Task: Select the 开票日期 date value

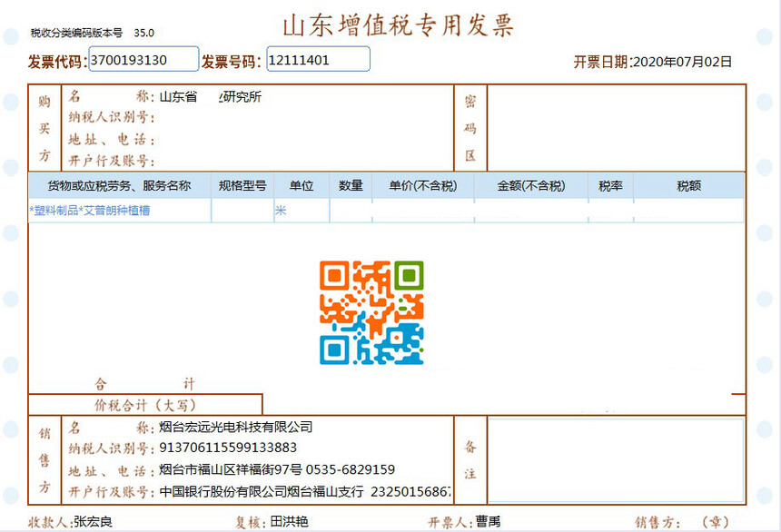Action: (x=681, y=62)
